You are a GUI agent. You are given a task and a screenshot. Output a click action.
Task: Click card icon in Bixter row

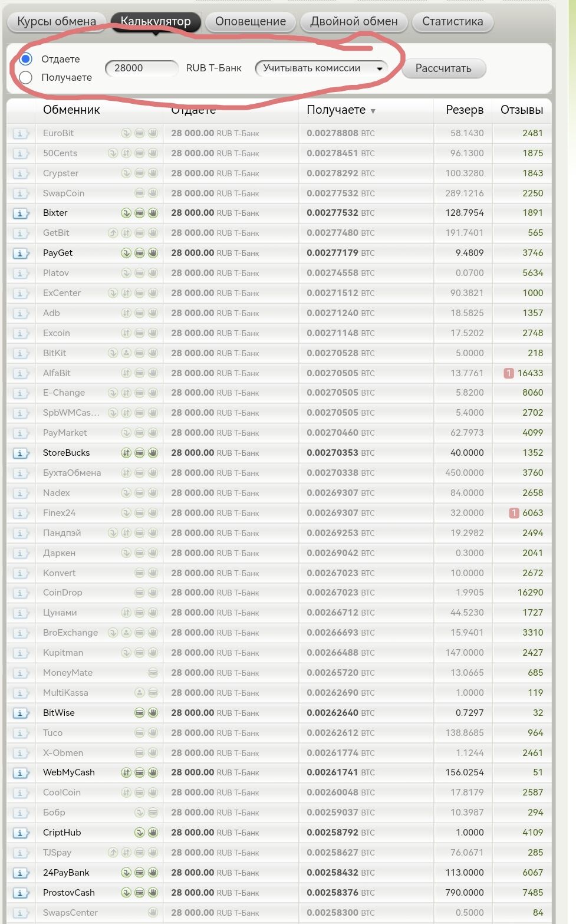[140, 213]
